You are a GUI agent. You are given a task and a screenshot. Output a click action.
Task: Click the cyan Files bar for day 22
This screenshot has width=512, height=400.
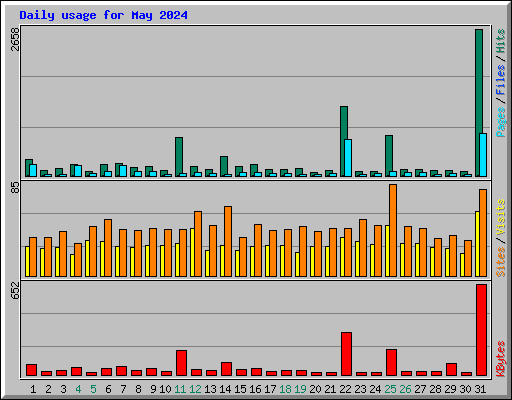[x=348, y=158]
